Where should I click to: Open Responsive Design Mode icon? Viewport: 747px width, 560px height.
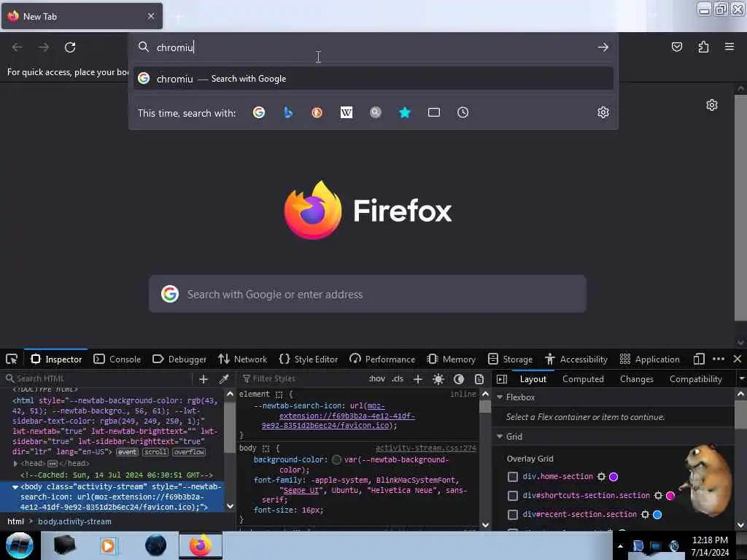pos(699,359)
